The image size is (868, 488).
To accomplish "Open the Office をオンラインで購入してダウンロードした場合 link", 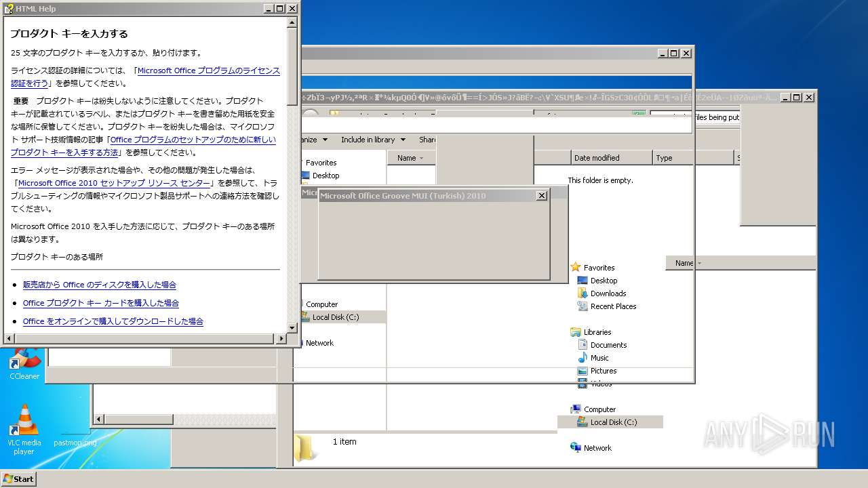I will click(x=113, y=321).
